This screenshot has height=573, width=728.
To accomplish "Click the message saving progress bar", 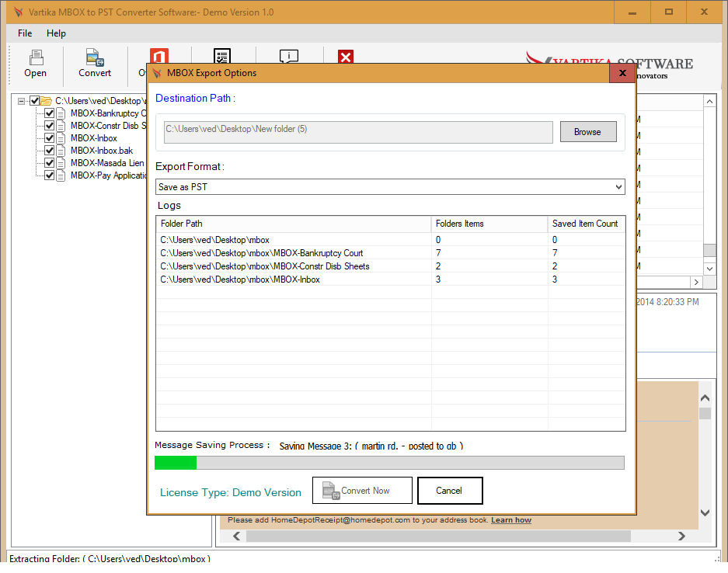I will pyautogui.click(x=389, y=463).
